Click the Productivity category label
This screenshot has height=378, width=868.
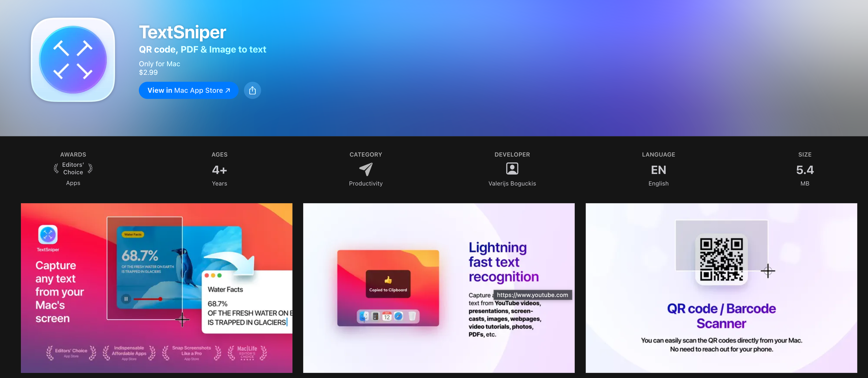[366, 183]
